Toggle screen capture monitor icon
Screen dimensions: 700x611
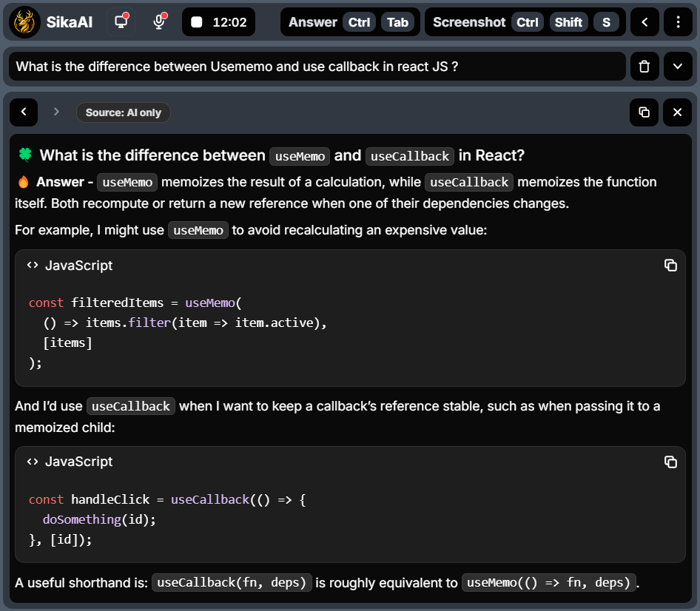click(x=121, y=21)
